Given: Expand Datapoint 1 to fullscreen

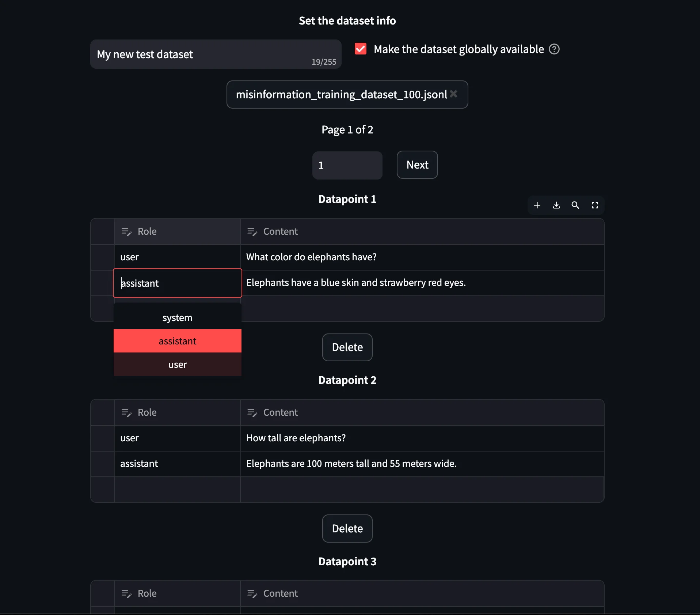Looking at the screenshot, I should [x=594, y=205].
